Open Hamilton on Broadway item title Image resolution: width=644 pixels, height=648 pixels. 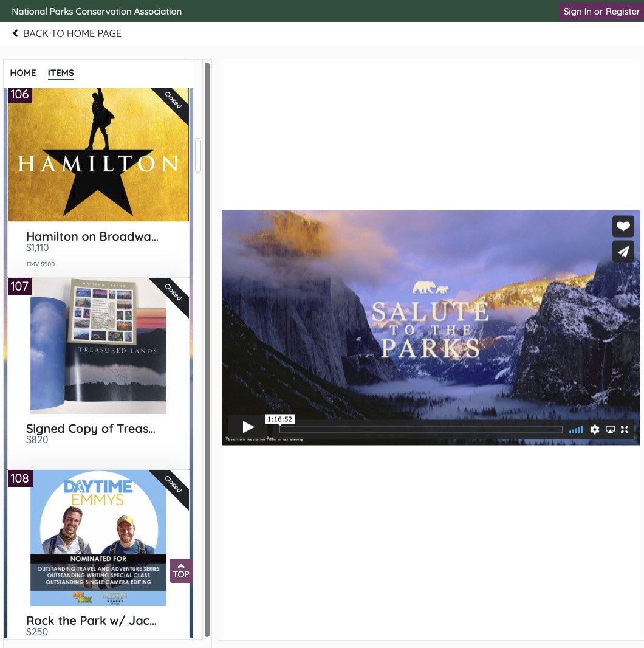pos(92,236)
